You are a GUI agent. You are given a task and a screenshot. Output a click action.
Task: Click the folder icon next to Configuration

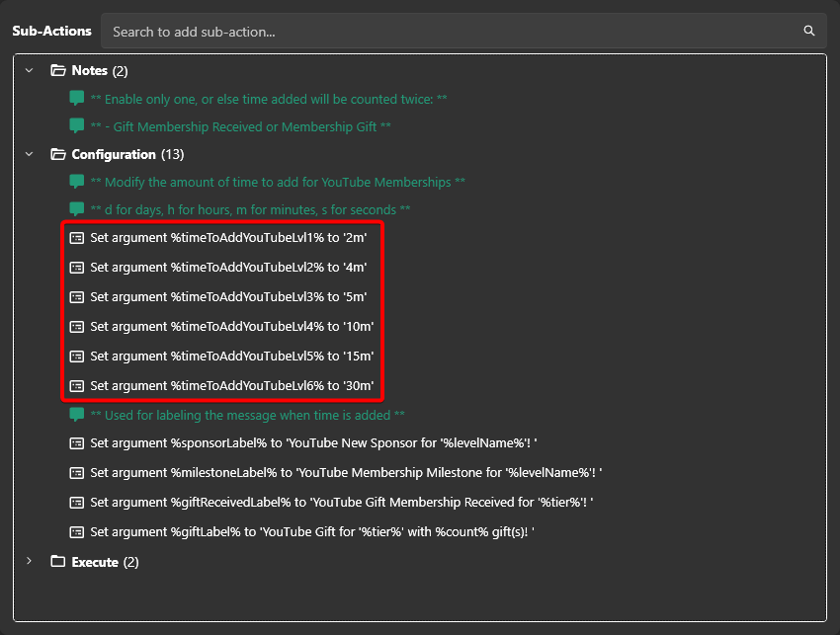tap(56, 154)
